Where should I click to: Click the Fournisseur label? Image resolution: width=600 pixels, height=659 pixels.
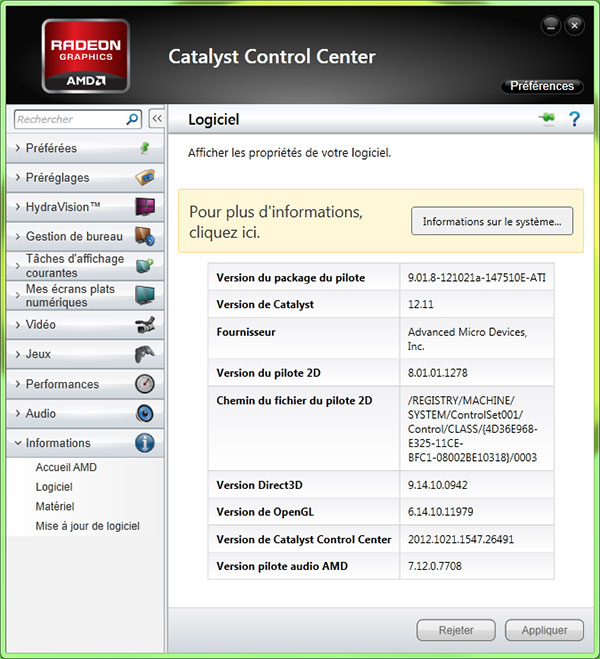click(246, 332)
